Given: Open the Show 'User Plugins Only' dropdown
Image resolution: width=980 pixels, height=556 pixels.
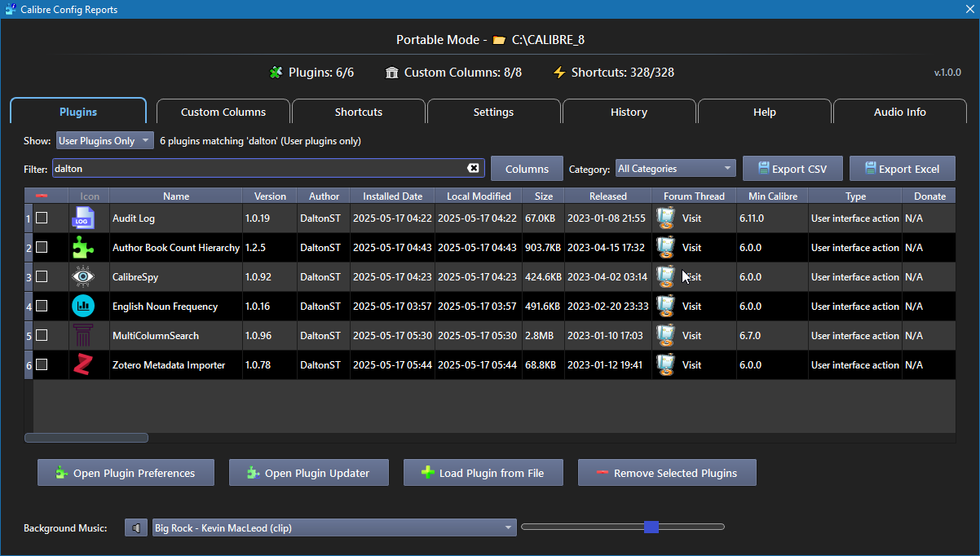Looking at the screenshot, I should pos(104,141).
